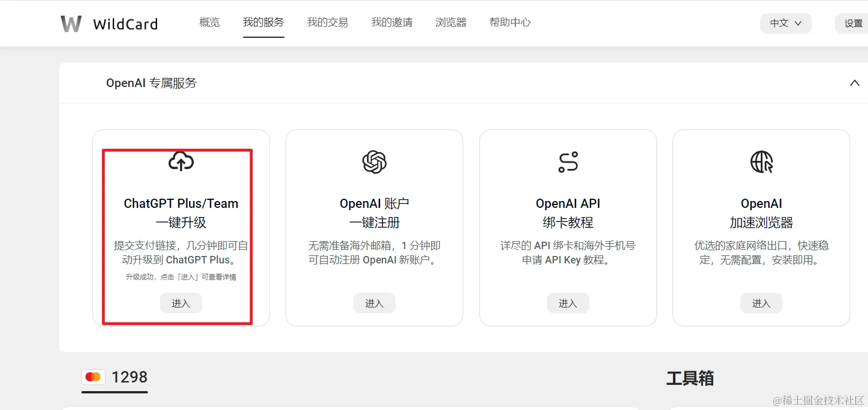868x410 pixels.
Task: Collapse the OpenAI 专属服务 section
Action: (x=854, y=82)
